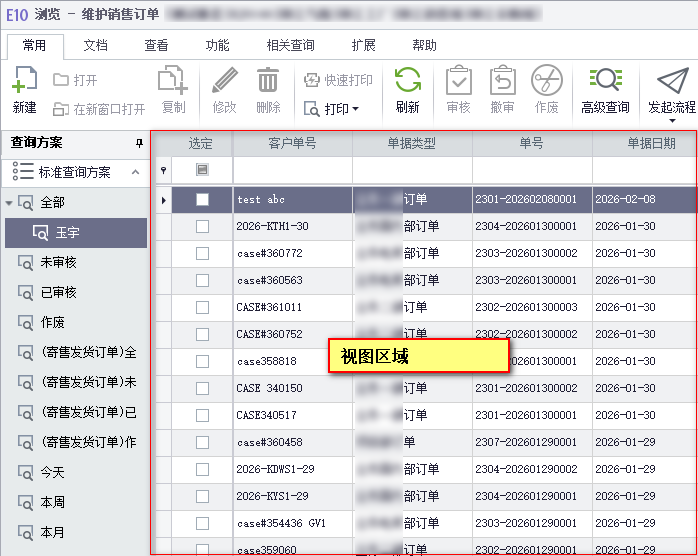Select checkbox for order 2026-KTH1-30
This screenshot has height=556, width=698.
(x=202, y=227)
